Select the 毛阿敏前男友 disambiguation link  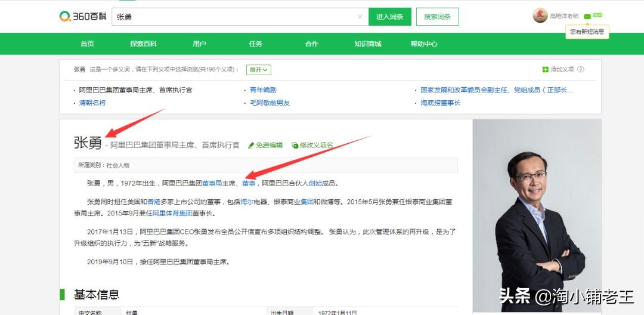270,103
